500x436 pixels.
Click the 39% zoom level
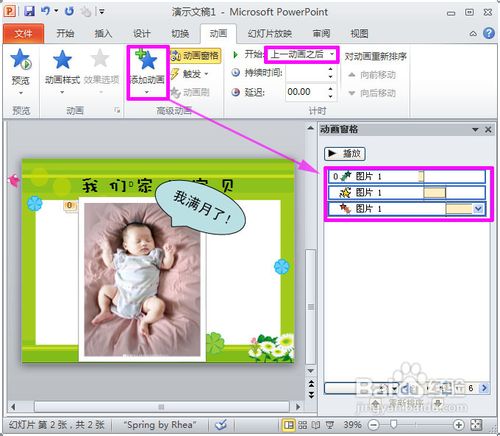pyautogui.click(x=352, y=425)
